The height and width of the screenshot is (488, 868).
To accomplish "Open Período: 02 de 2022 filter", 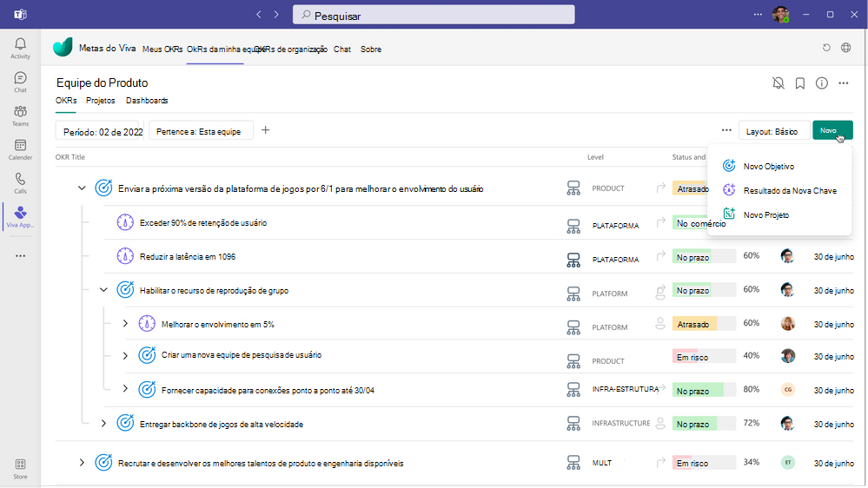I will [x=100, y=131].
